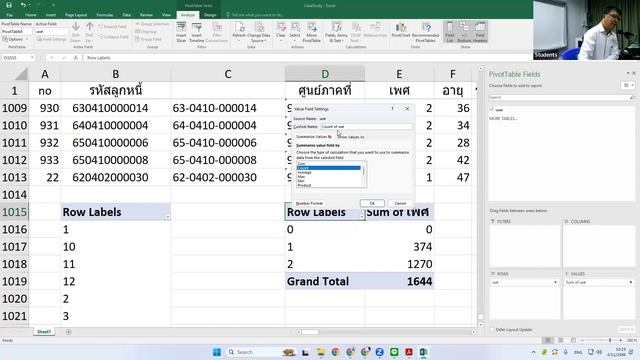Open Row Labels filter dropdown in column D
The height and width of the screenshot is (360, 640).
click(x=362, y=217)
